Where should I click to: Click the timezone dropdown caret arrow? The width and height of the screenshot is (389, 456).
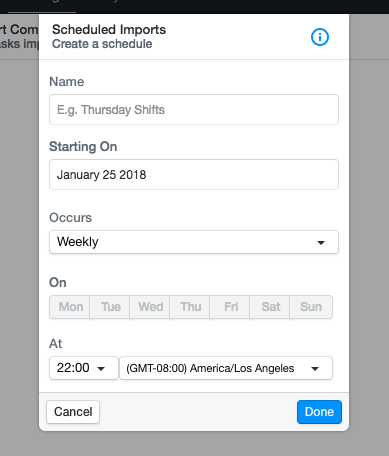pos(315,369)
